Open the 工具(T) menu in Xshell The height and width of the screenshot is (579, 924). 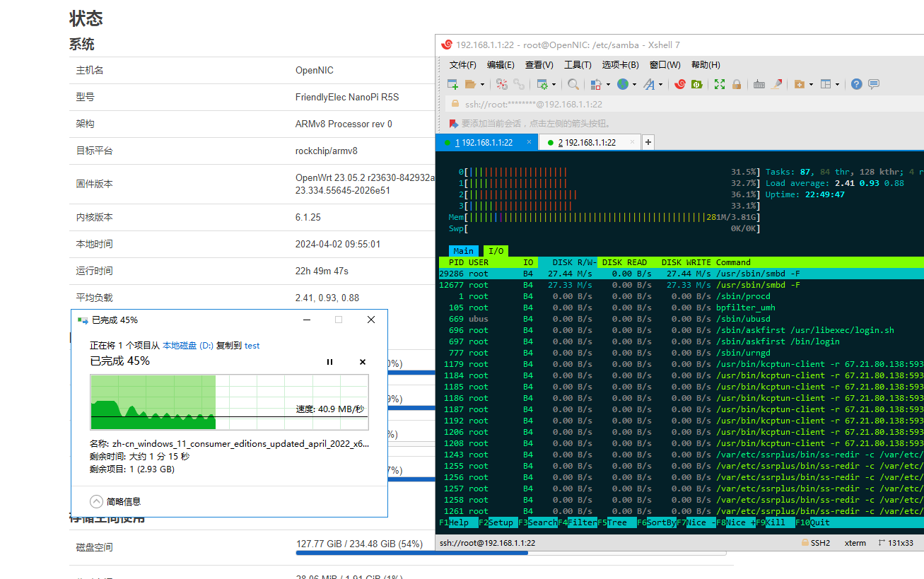(578, 64)
